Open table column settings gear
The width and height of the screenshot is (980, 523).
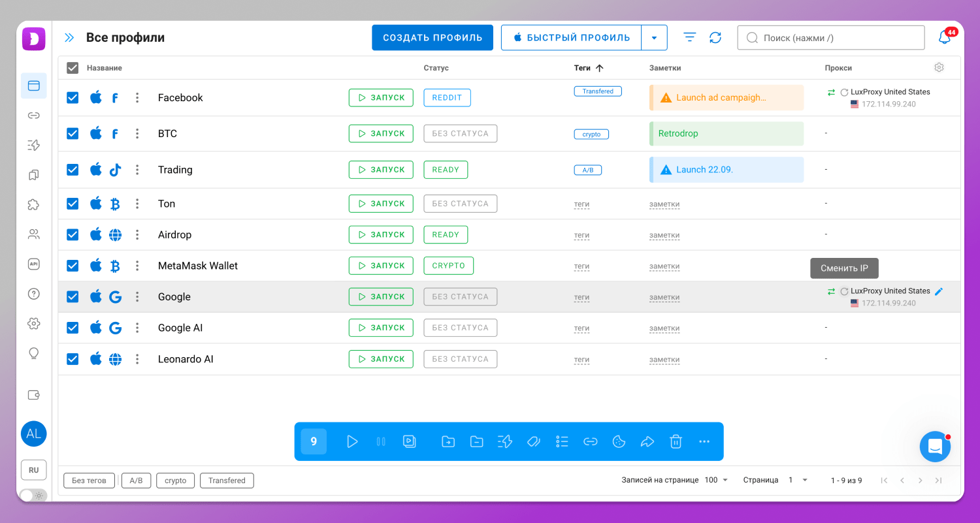pyautogui.click(x=939, y=67)
